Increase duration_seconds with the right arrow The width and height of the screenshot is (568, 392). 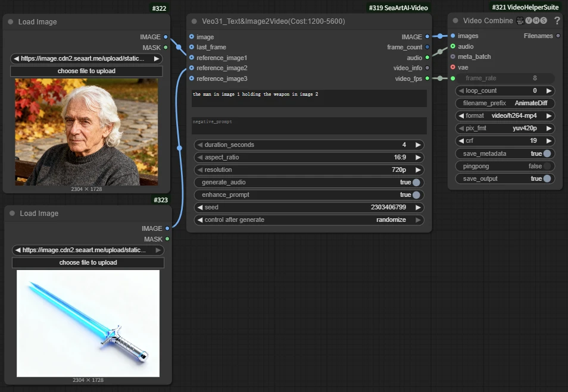[419, 145]
